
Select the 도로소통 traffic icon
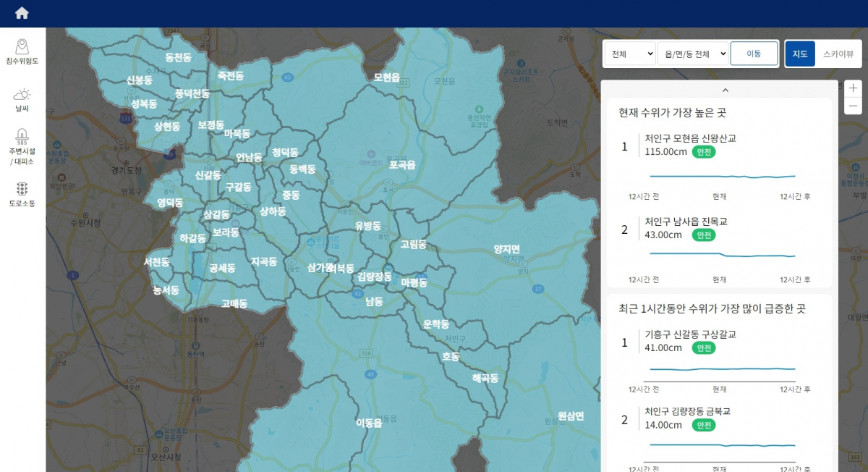coord(22,193)
